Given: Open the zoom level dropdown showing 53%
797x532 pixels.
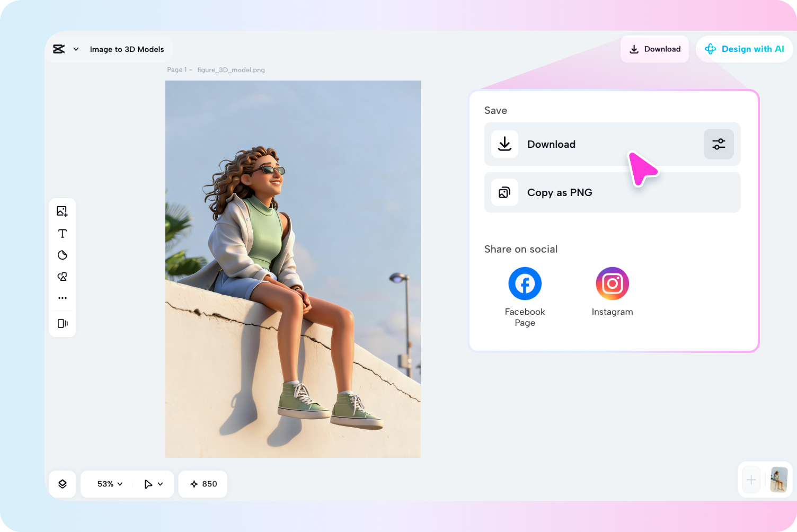Looking at the screenshot, I should (108, 484).
